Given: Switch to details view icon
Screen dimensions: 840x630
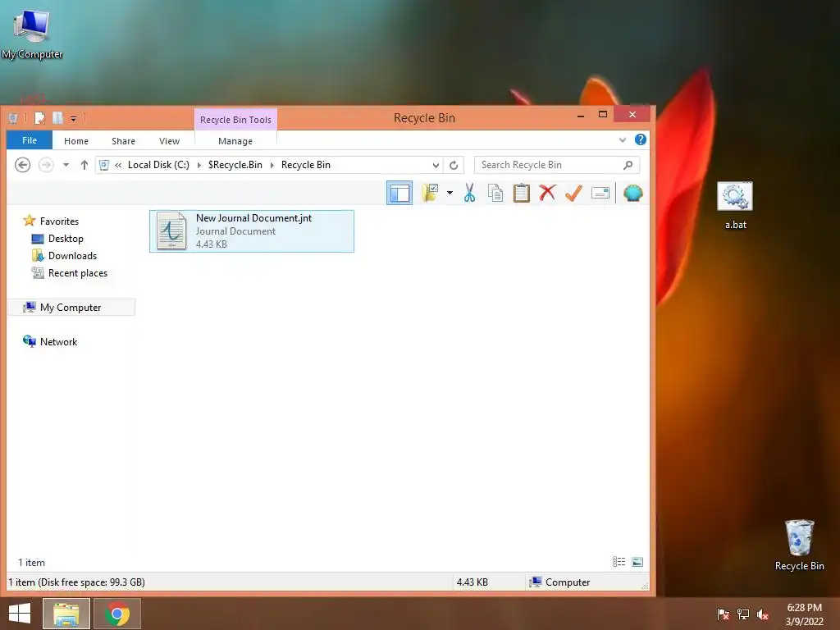Looking at the screenshot, I should [619, 561].
